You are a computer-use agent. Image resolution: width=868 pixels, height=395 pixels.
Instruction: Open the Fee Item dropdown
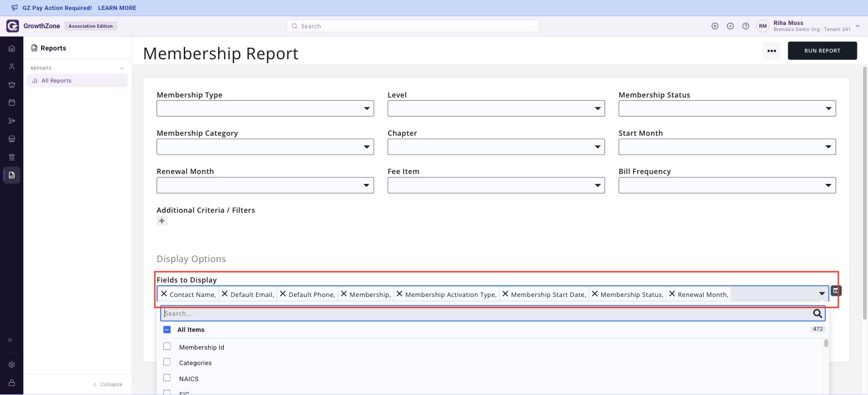tap(496, 185)
